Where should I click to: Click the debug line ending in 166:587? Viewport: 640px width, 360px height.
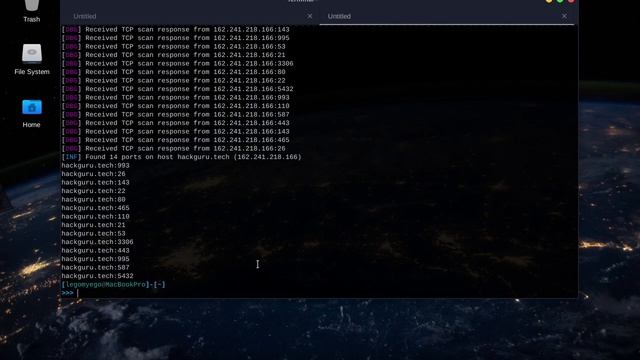(176, 115)
